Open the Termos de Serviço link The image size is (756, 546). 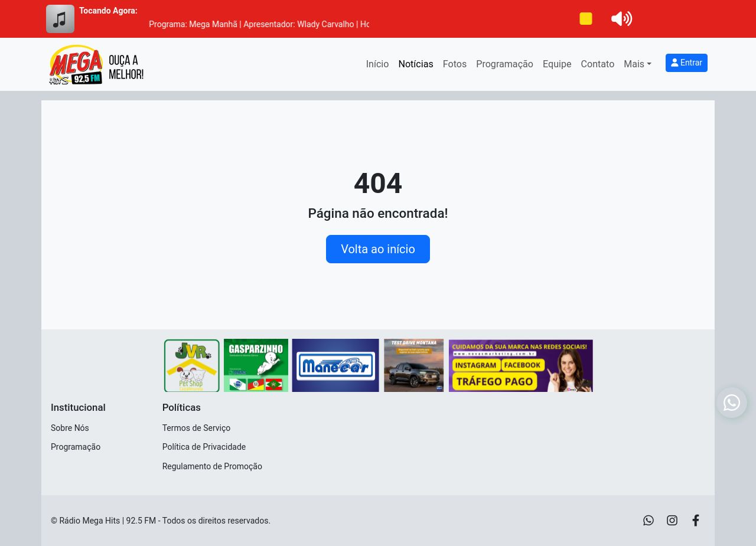click(196, 428)
